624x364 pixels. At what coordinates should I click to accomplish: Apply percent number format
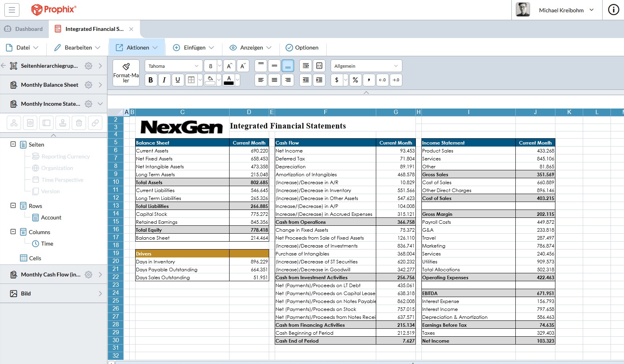point(355,80)
